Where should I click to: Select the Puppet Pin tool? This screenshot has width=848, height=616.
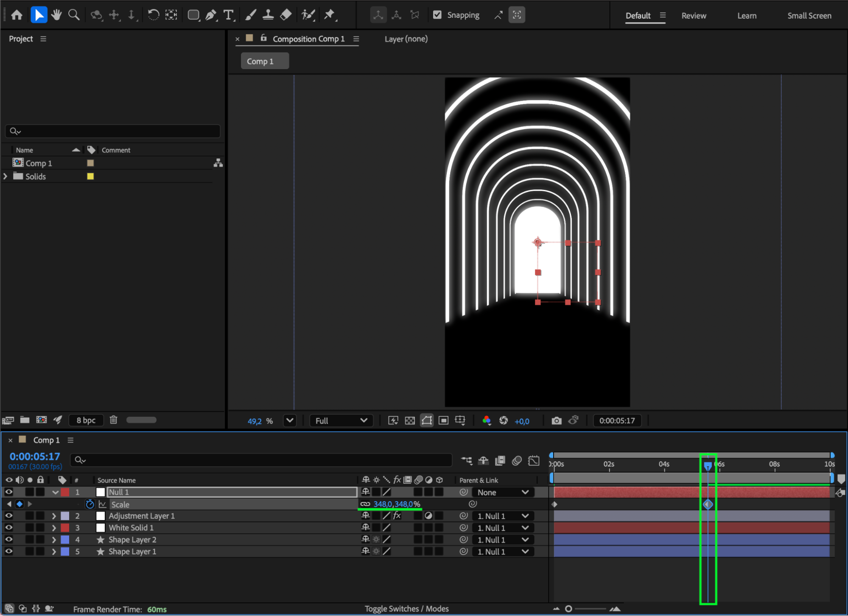coord(330,15)
